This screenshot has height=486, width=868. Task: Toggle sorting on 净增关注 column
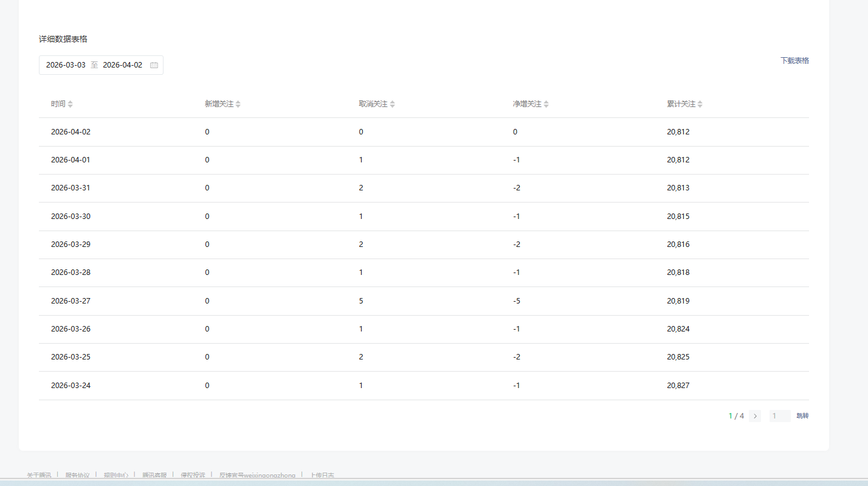[x=546, y=105]
